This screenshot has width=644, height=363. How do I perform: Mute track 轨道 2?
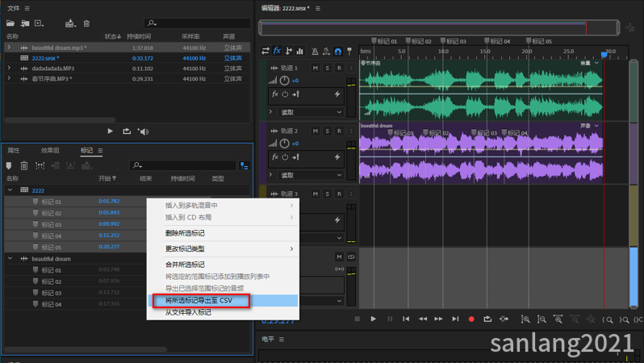coord(316,131)
